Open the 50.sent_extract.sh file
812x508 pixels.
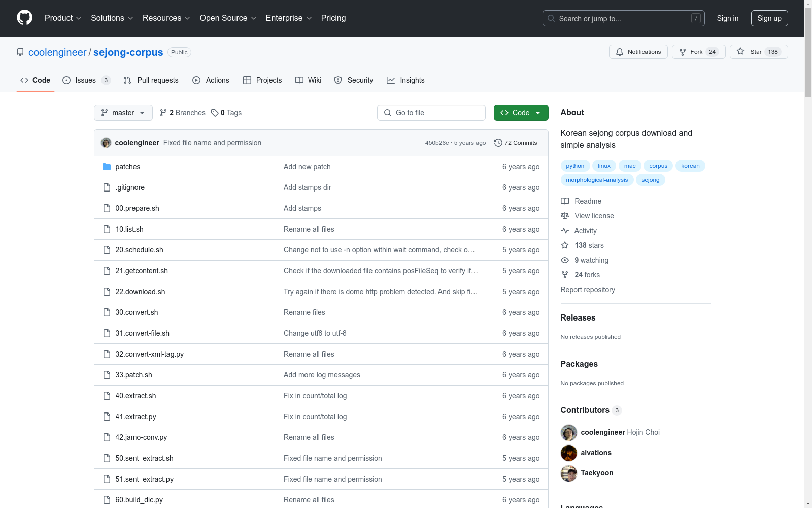click(x=144, y=458)
